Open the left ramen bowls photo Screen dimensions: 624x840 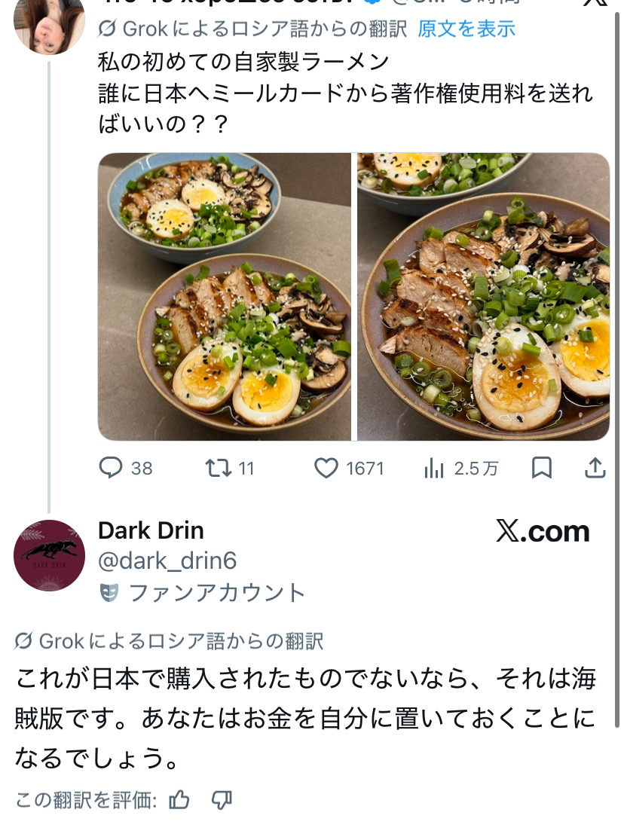(225, 297)
